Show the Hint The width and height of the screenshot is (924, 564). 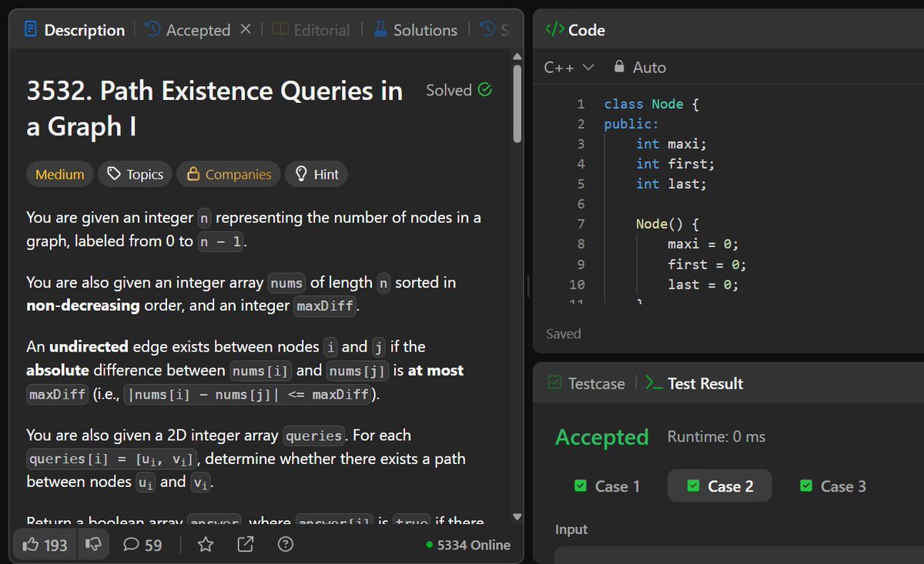coord(316,175)
